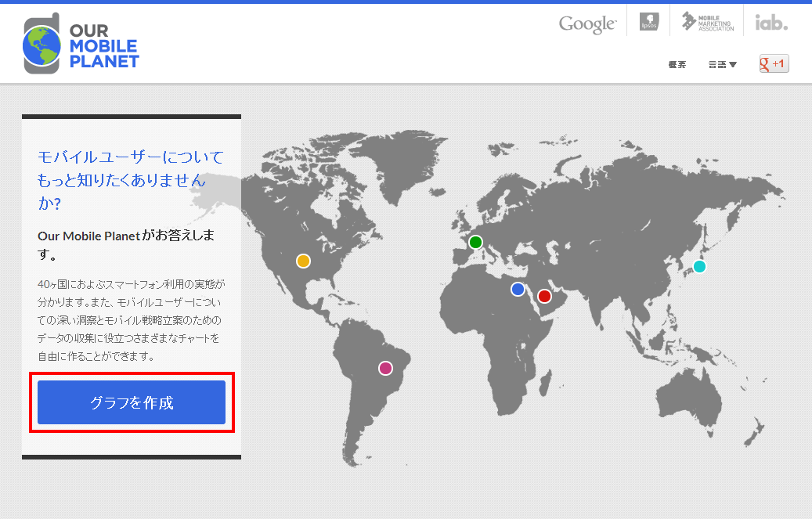Click the iab. partner logo
The image size is (812, 519).
771,22
